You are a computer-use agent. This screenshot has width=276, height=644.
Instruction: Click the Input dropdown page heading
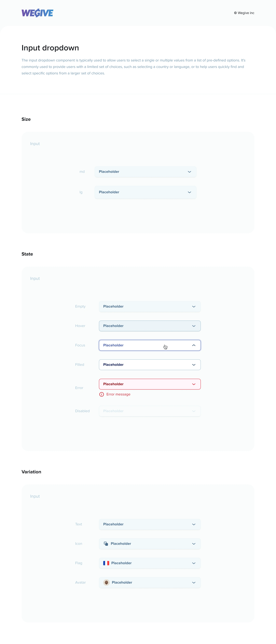pos(50,48)
